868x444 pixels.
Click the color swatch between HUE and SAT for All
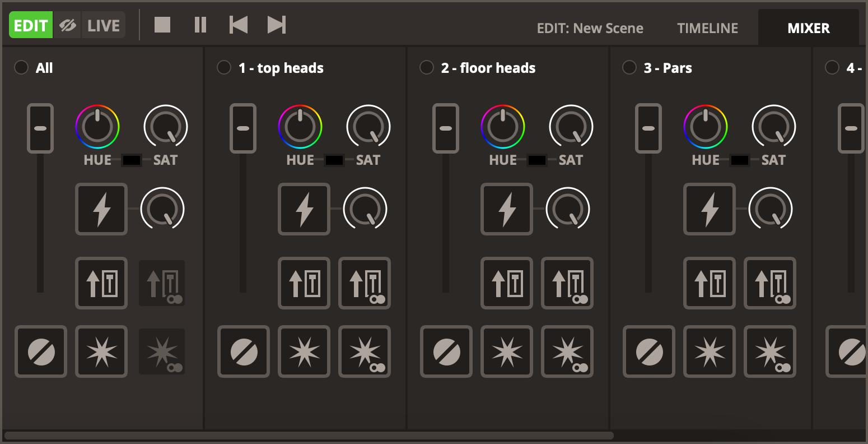132,160
